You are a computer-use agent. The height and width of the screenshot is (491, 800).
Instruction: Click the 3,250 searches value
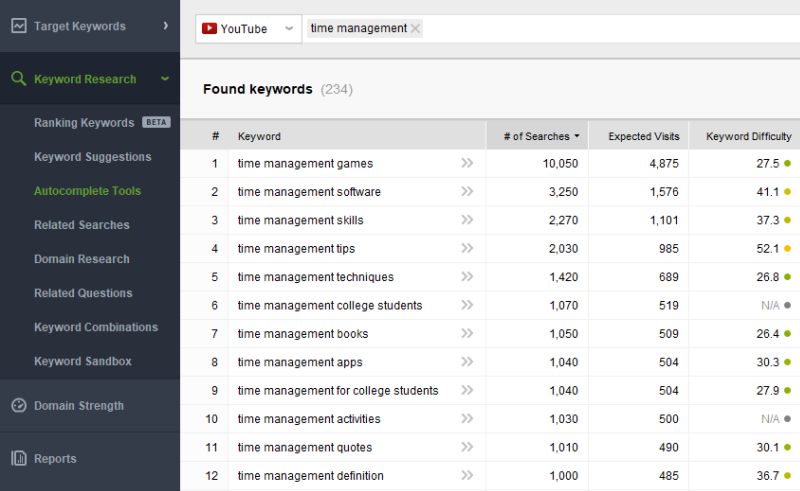coord(563,192)
